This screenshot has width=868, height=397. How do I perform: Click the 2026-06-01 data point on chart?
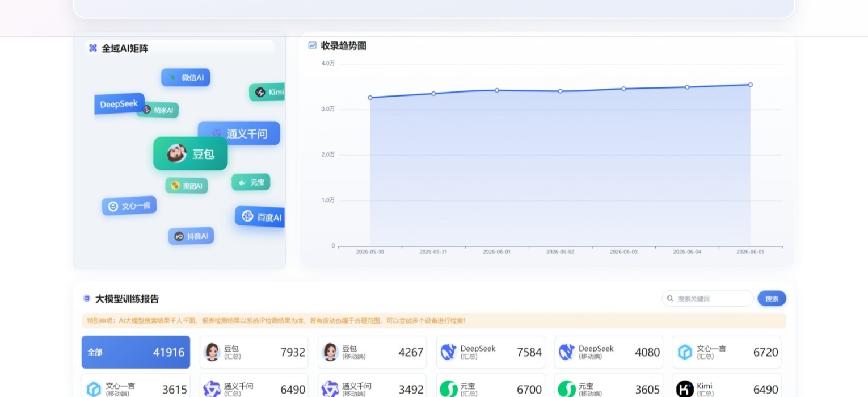click(497, 90)
